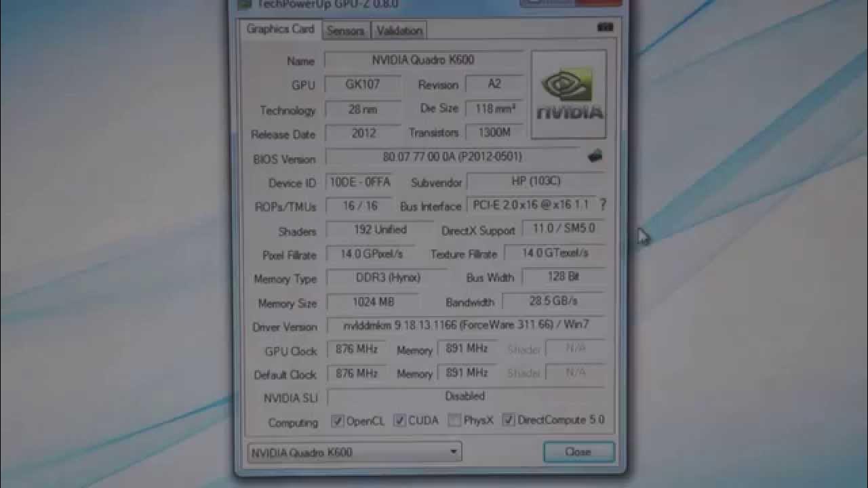This screenshot has width=868, height=488.
Task: Click the BIOS Version label
Action: [284, 159]
